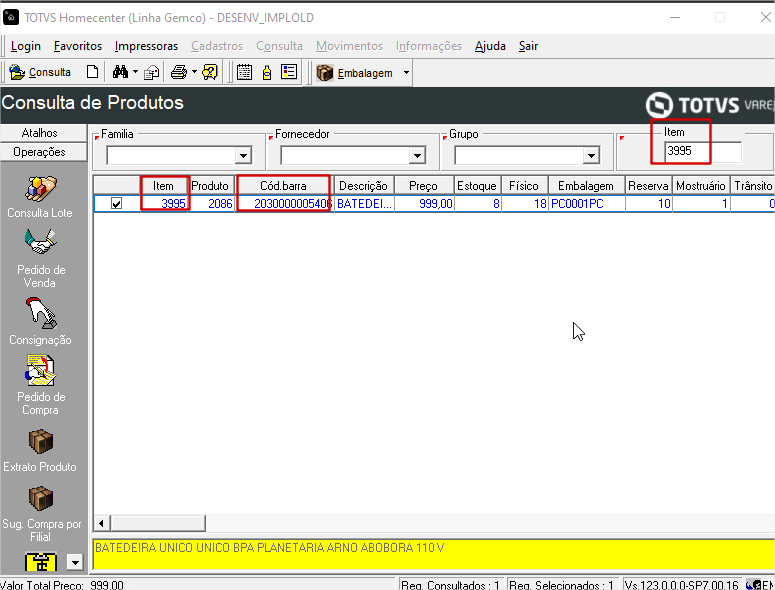
Task: Select the Operações sidebar tab
Action: [43, 152]
